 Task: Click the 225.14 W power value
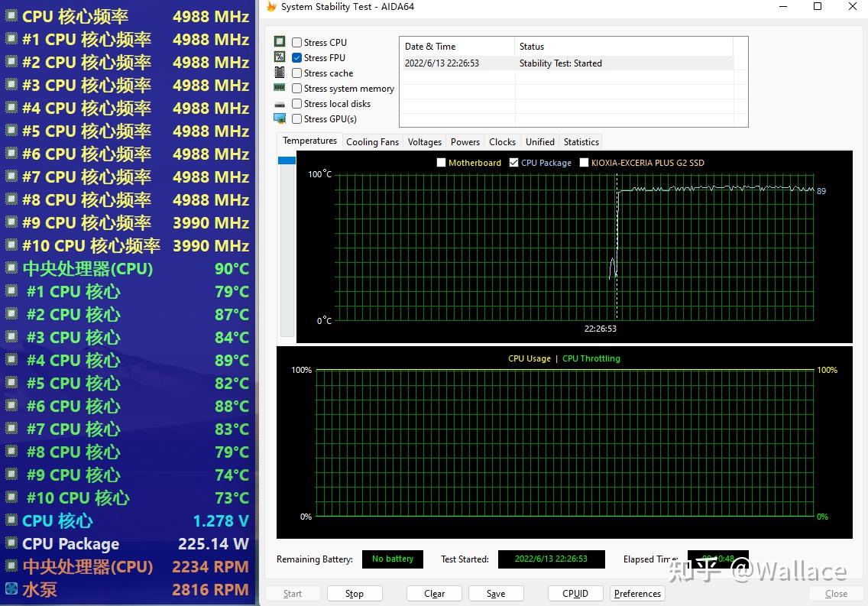pos(213,543)
